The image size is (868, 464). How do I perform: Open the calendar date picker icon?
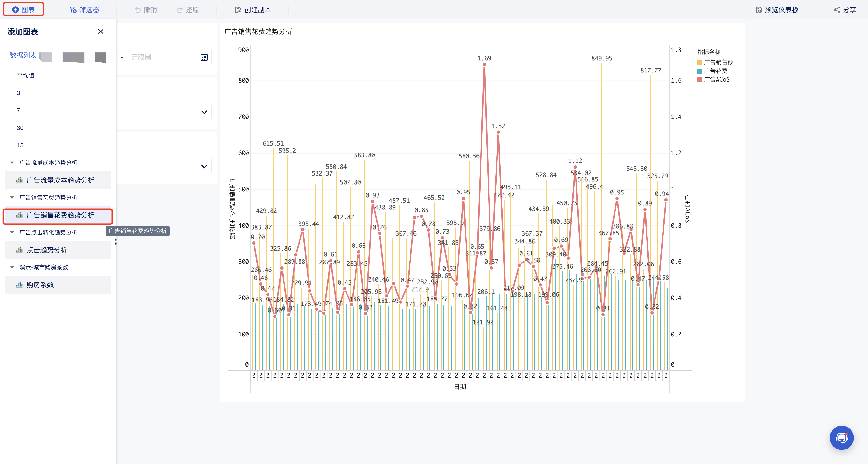204,57
